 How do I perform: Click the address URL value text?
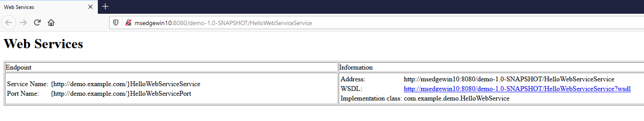coord(509,79)
